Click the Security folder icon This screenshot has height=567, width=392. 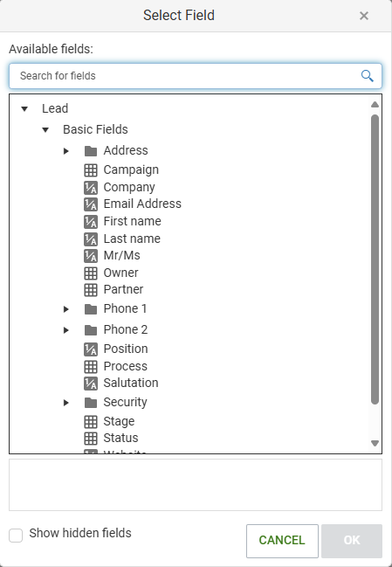pos(91,403)
